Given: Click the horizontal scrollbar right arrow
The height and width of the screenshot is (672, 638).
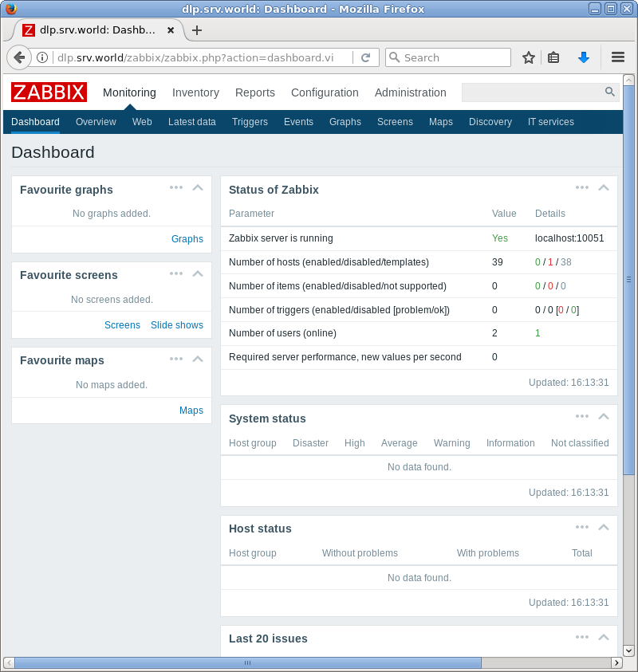Looking at the screenshot, I should [616, 662].
